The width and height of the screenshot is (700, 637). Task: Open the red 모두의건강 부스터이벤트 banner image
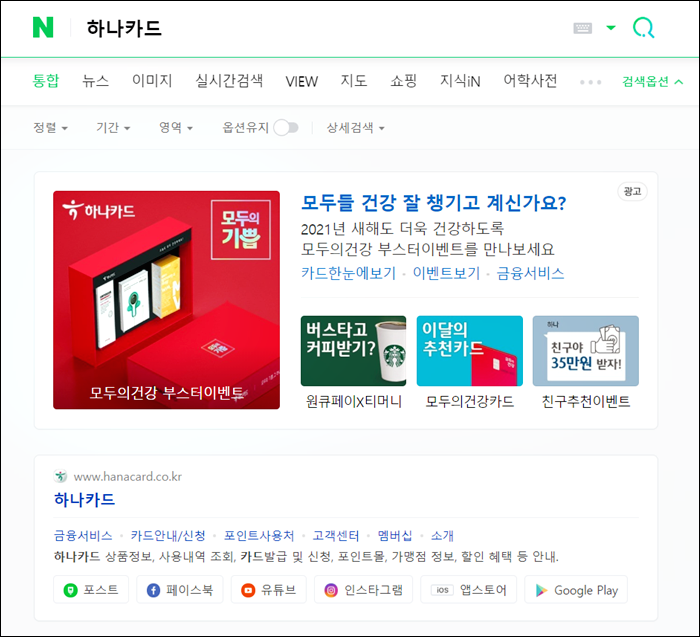tap(167, 300)
